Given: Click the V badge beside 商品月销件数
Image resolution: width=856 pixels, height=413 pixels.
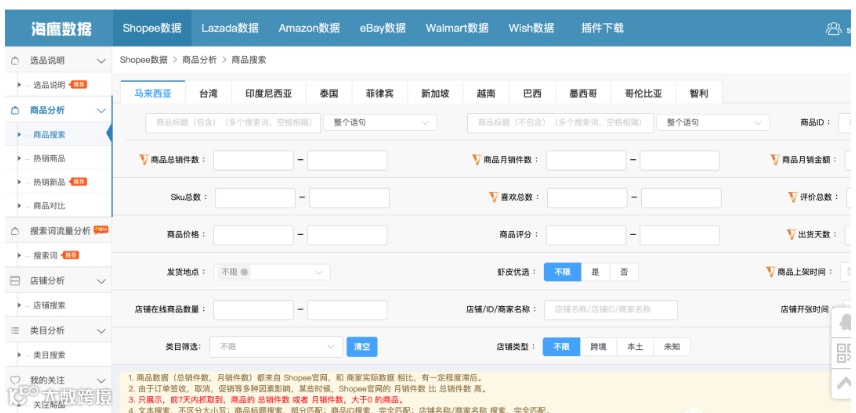Looking at the screenshot, I should 477,160.
